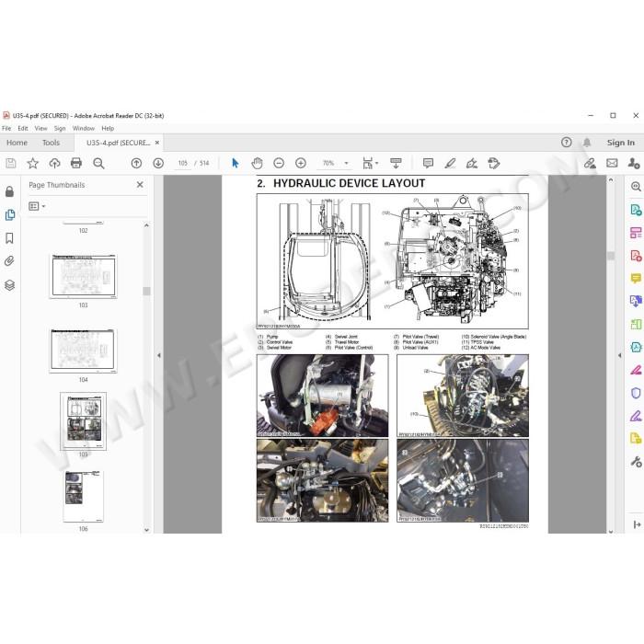Send file by email envelope icon
The image size is (644, 644).
coord(612,164)
